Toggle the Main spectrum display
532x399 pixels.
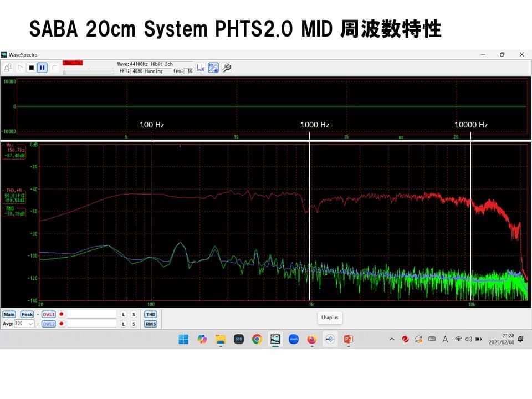tap(9, 314)
